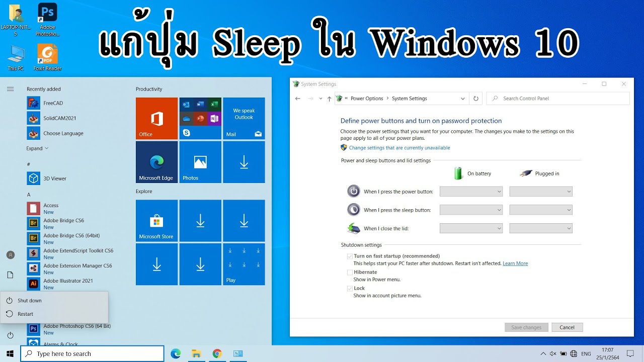Open the Mail tile

[x=244, y=118]
